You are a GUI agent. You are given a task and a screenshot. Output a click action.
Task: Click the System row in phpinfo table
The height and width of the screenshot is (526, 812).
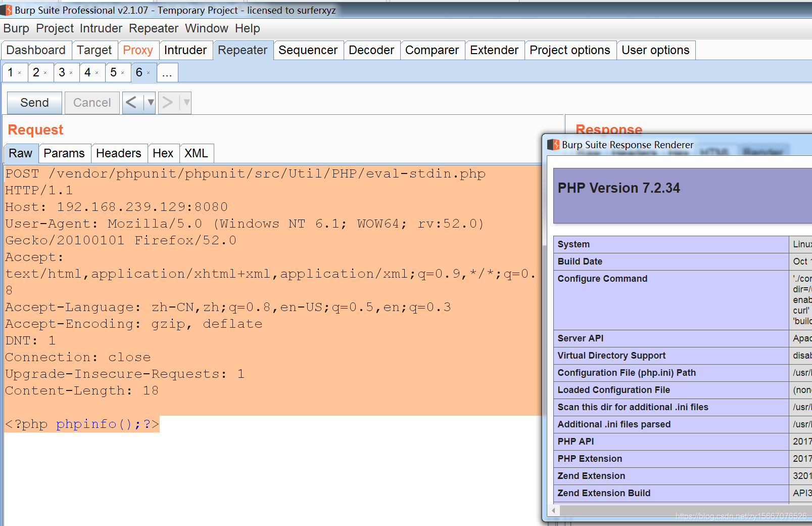[683, 244]
